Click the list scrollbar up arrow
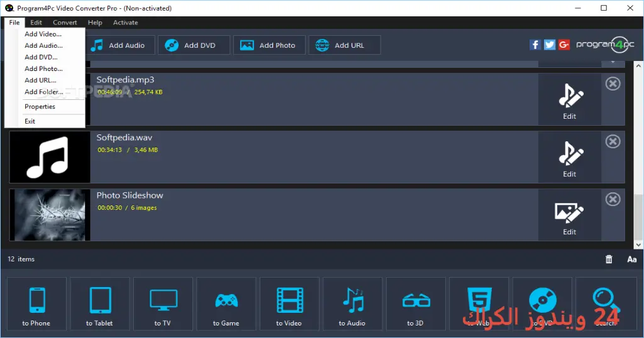The image size is (644, 338). [638, 65]
